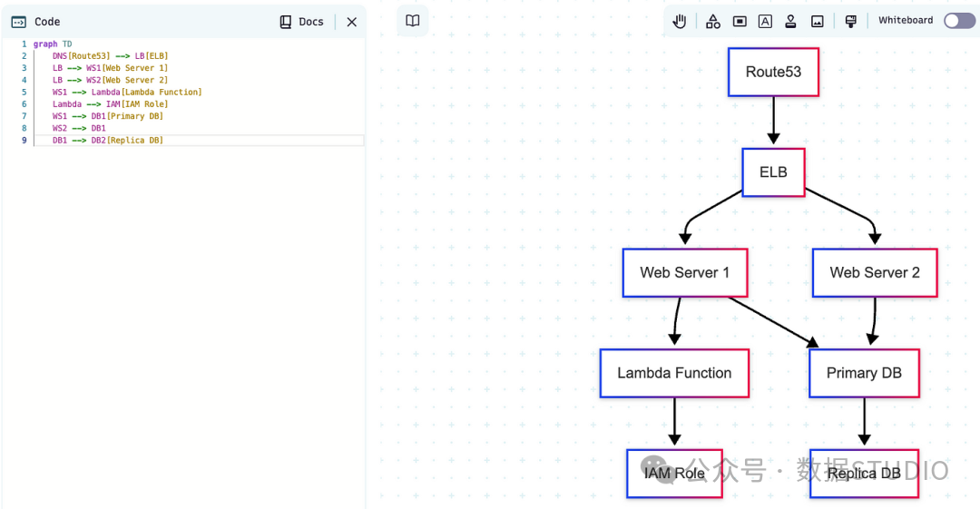Click the Lambda Function node
980x509 pixels.
pos(674,373)
